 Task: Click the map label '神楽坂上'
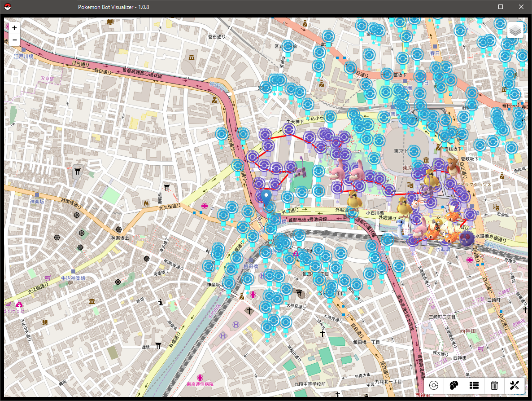[x=120, y=238]
